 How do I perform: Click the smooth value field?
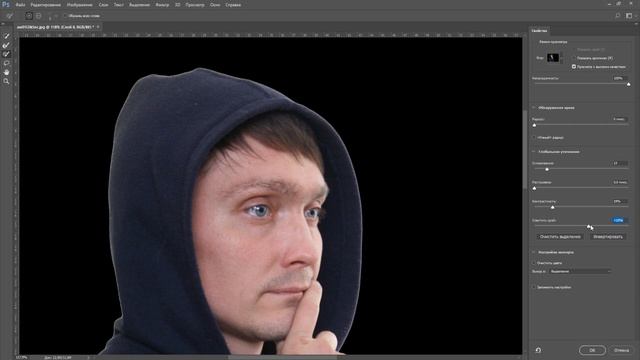coord(620,163)
